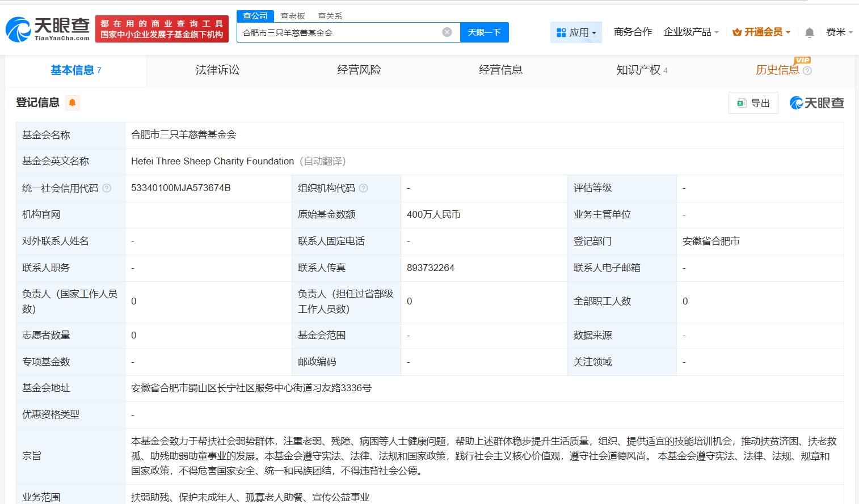
Task: Click the 导出 export button
Action: (x=753, y=103)
